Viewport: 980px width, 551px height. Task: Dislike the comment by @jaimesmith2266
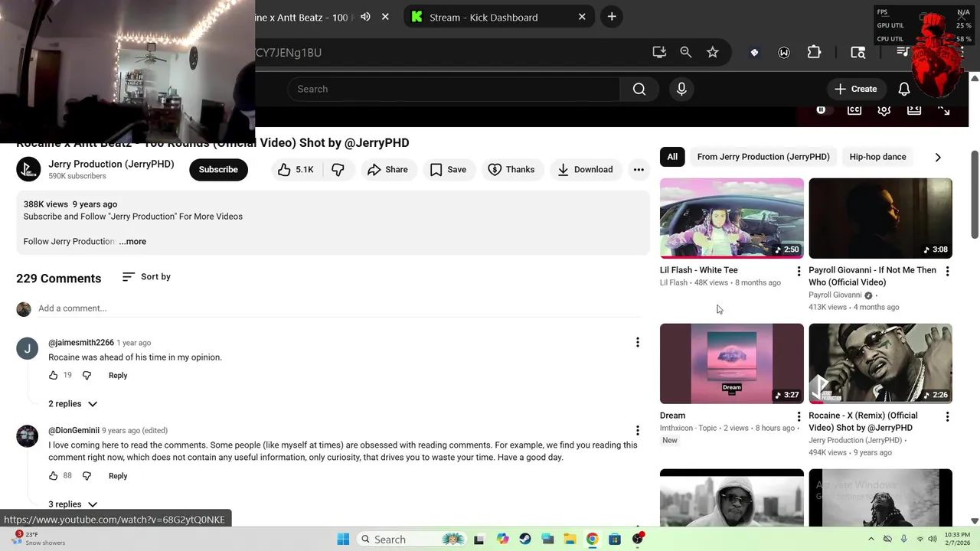[x=87, y=376]
